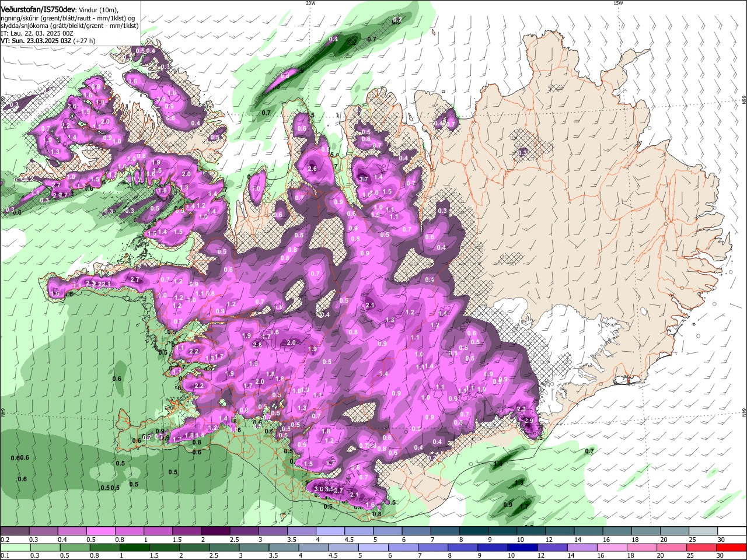Select the 15W longitude label
This screenshot has height=560, width=747.
pos(618,2)
